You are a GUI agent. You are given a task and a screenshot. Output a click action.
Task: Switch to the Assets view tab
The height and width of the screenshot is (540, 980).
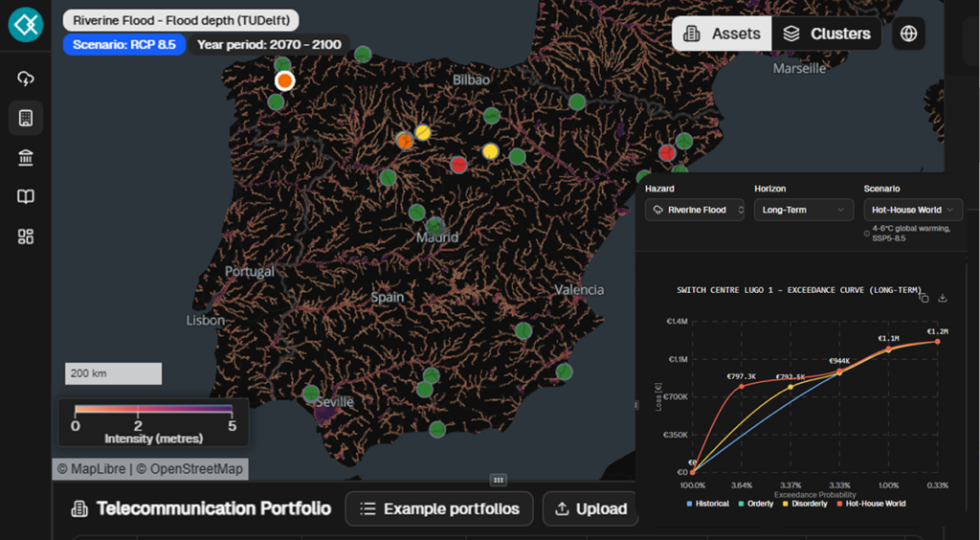pos(722,34)
